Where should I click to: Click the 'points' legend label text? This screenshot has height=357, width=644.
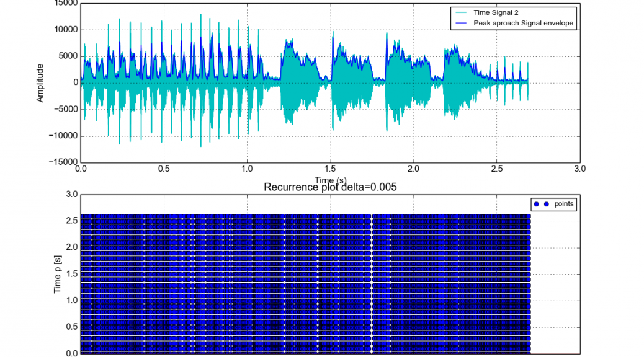pyautogui.click(x=564, y=204)
